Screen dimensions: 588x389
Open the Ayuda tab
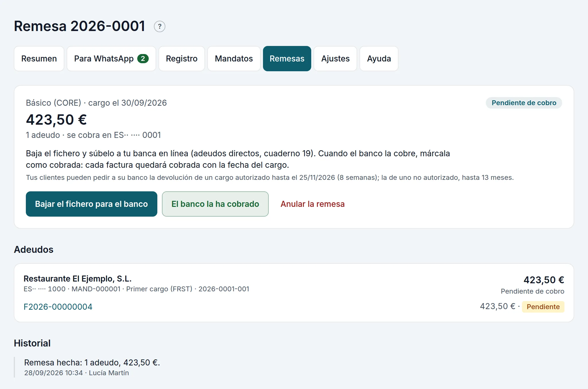tap(379, 59)
